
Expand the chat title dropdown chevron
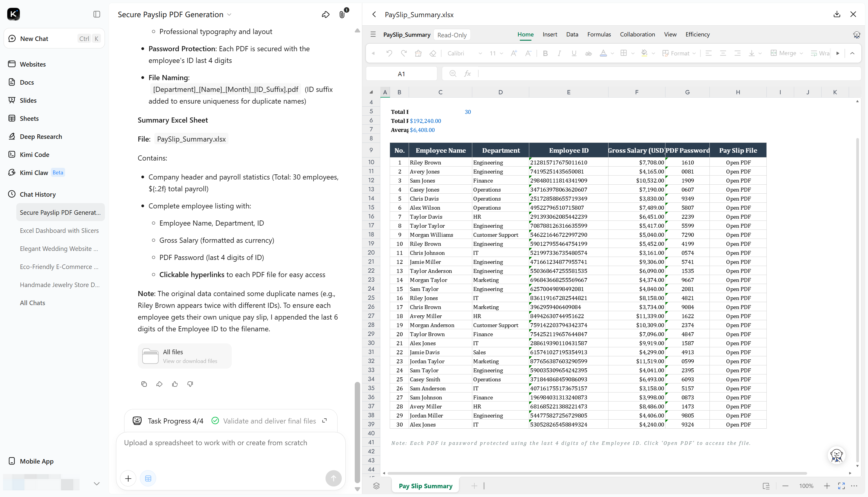pos(229,15)
